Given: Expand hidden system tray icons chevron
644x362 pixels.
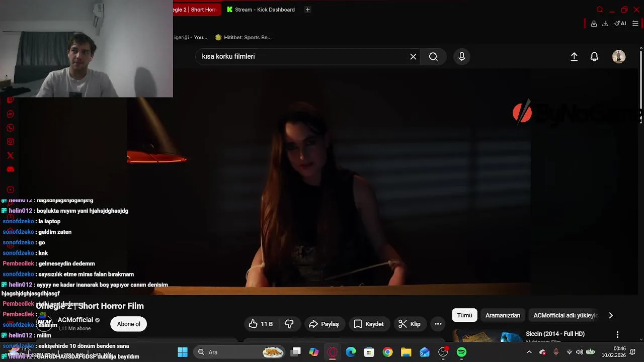Looking at the screenshot, I should point(529,352).
